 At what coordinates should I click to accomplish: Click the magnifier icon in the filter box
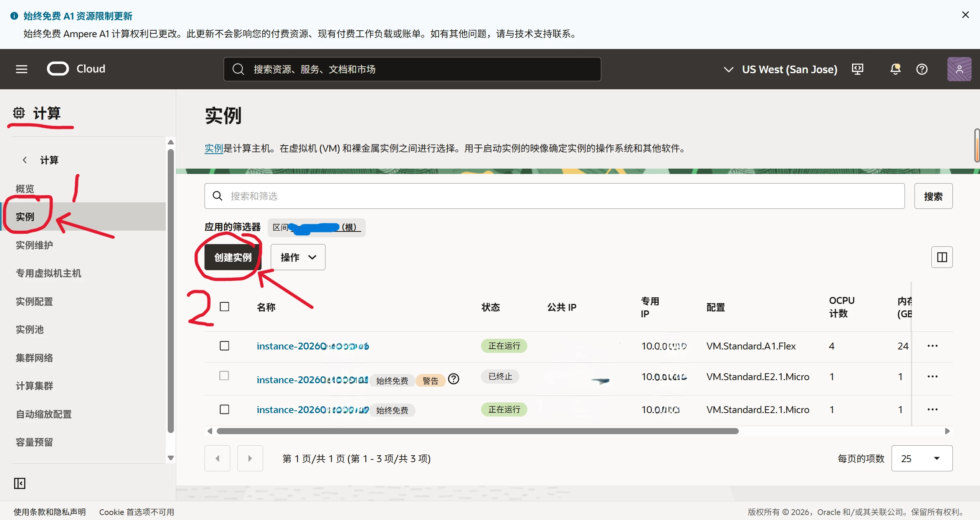218,196
